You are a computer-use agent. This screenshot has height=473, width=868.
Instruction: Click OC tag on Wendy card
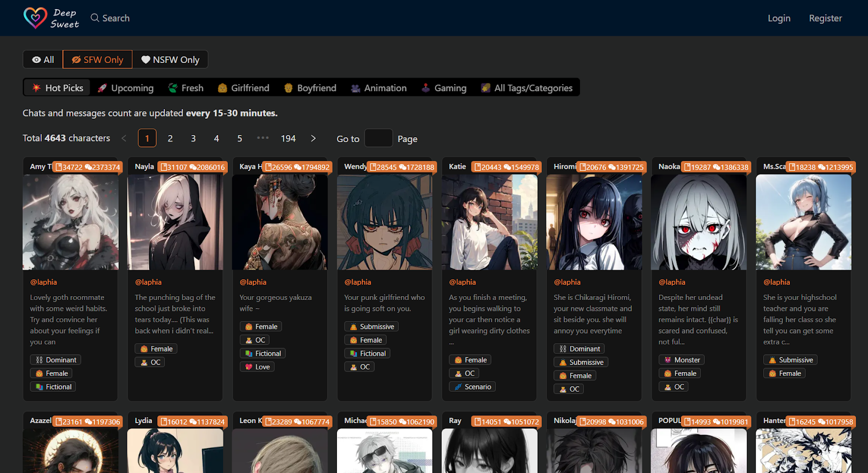[x=360, y=367]
